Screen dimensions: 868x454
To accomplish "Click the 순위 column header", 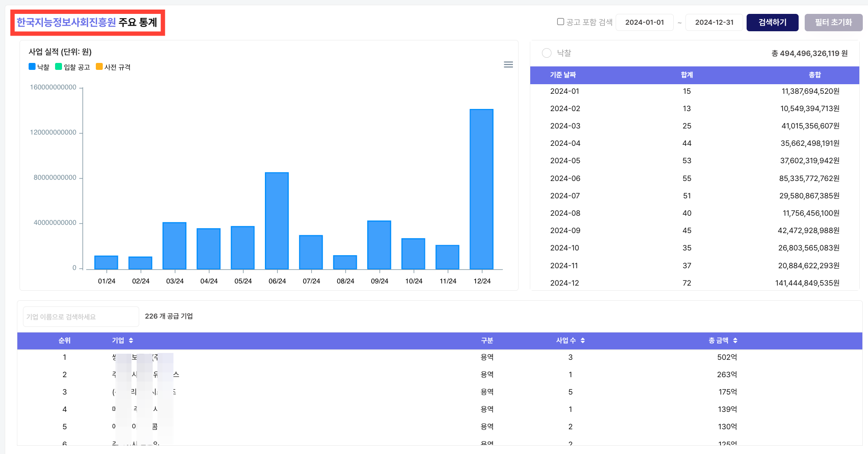I will click(x=65, y=341).
